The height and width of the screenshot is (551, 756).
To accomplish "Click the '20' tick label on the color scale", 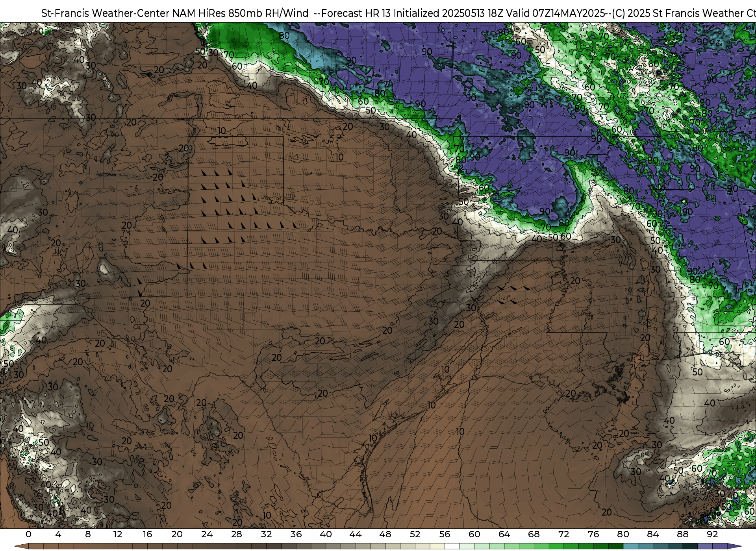I will [x=177, y=534].
